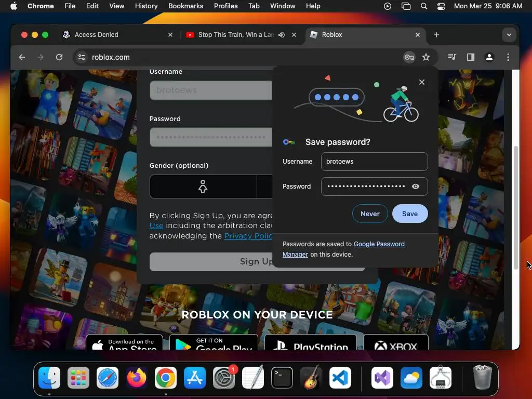Click the forward navigation arrow

click(40, 57)
